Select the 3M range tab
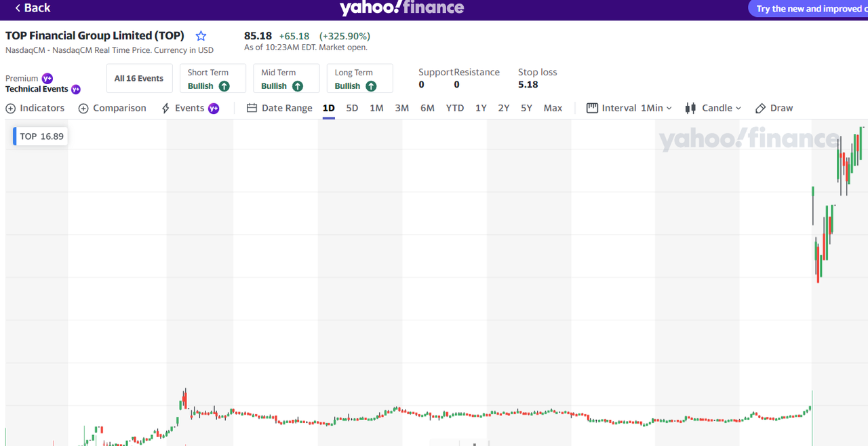 pos(402,108)
